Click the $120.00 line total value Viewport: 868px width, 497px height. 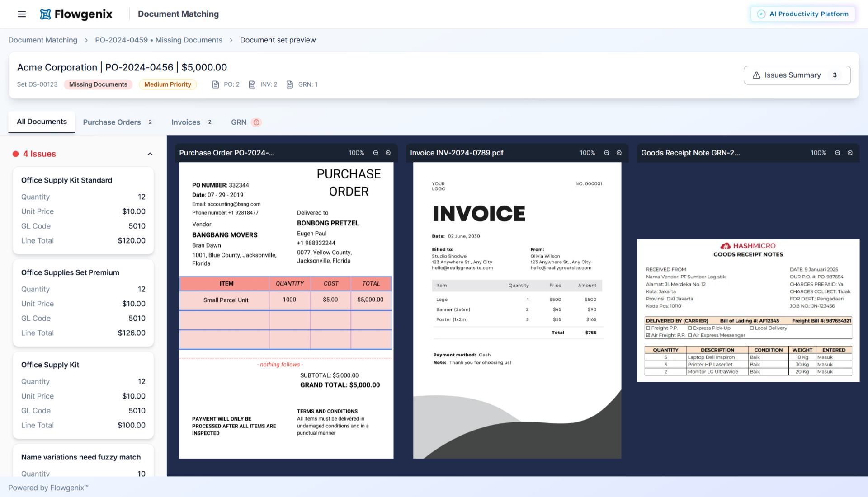(132, 241)
